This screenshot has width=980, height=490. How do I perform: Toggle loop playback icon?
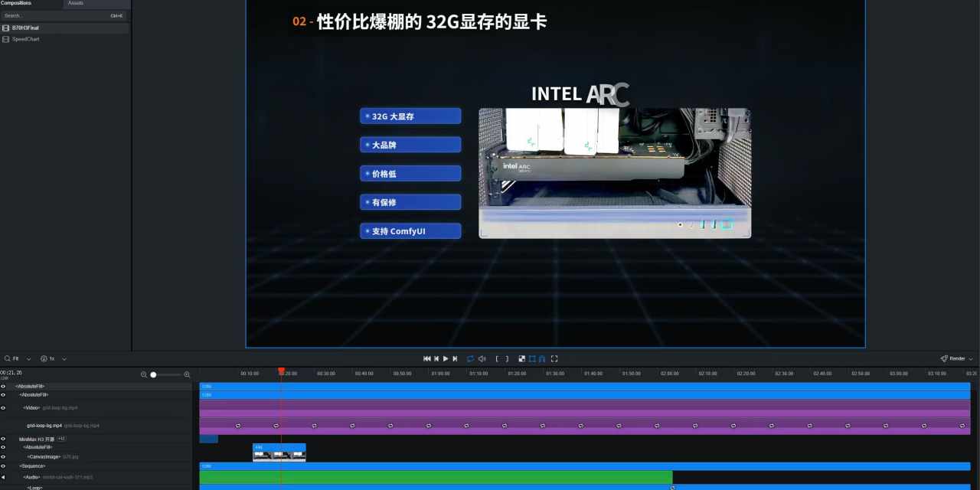[x=471, y=358]
